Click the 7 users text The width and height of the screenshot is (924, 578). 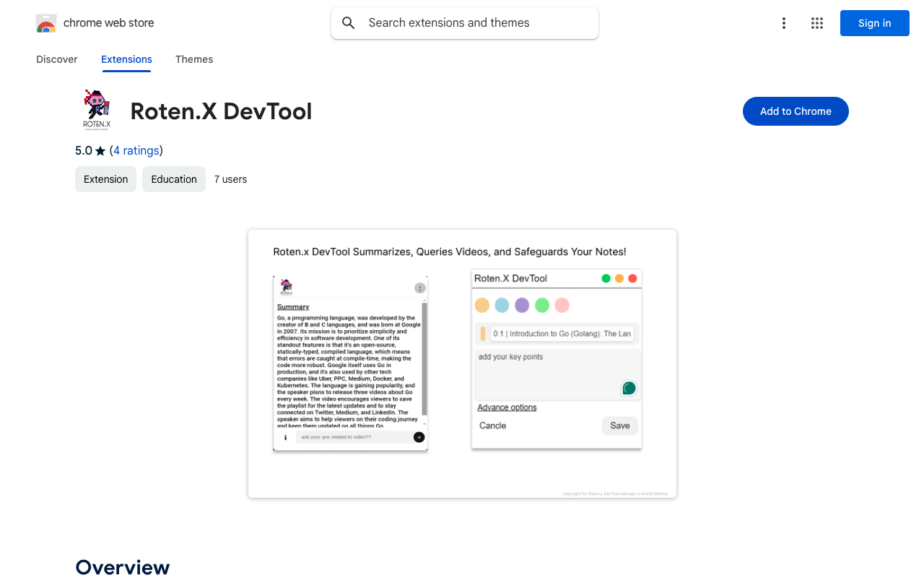tap(231, 179)
